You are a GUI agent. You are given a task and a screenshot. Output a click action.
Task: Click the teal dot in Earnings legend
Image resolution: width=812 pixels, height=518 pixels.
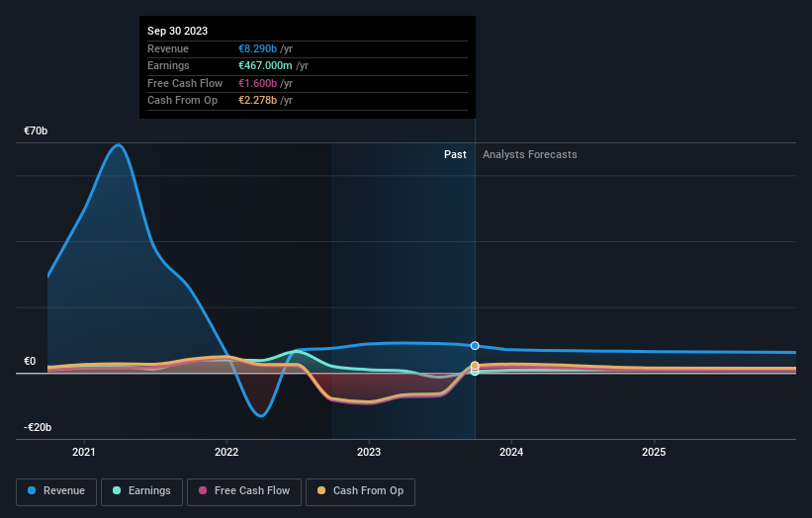coord(117,490)
